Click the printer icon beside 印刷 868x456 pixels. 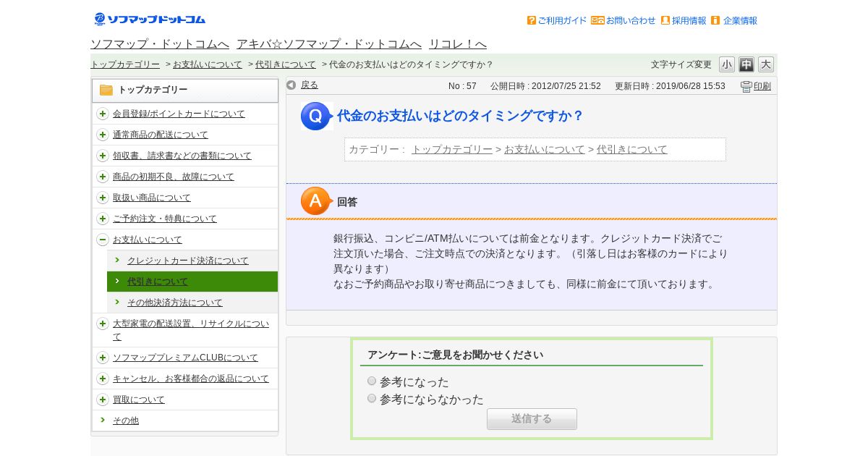(746, 86)
